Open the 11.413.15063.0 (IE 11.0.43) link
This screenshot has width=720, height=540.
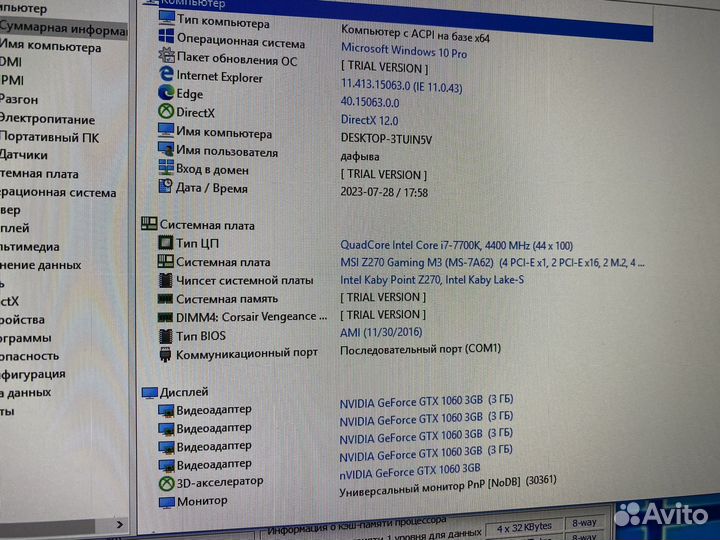click(x=401, y=86)
